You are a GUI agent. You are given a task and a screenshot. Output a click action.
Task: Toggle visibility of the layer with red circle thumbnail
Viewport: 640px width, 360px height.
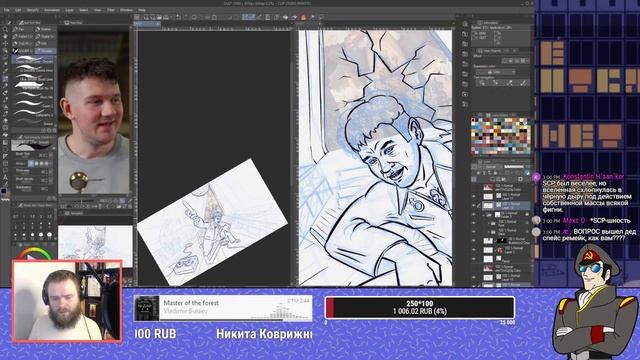(475, 250)
